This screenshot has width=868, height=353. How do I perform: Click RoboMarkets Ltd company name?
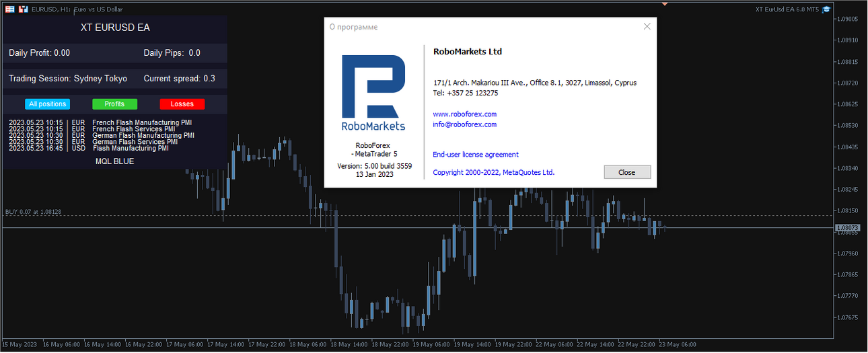(468, 52)
